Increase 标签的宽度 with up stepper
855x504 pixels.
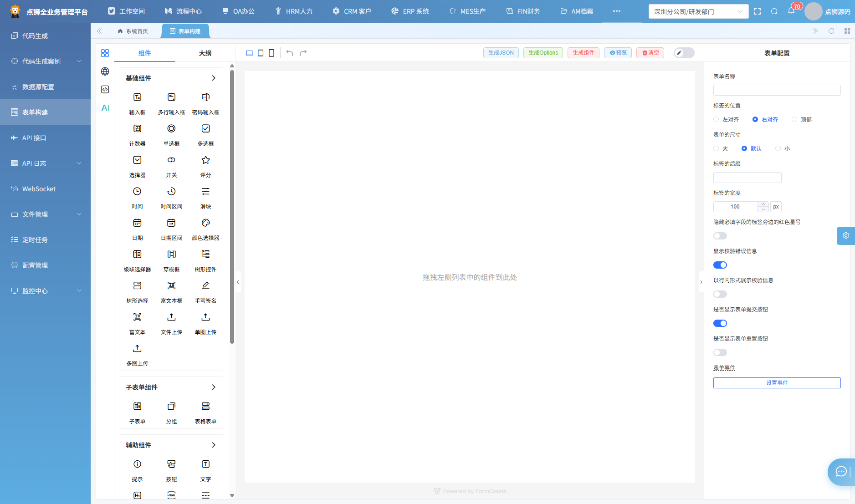(x=763, y=204)
